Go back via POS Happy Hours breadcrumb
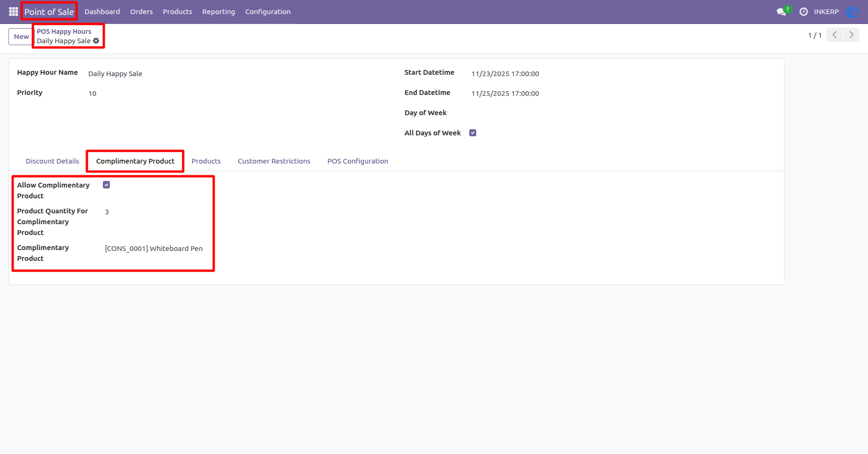 click(64, 31)
